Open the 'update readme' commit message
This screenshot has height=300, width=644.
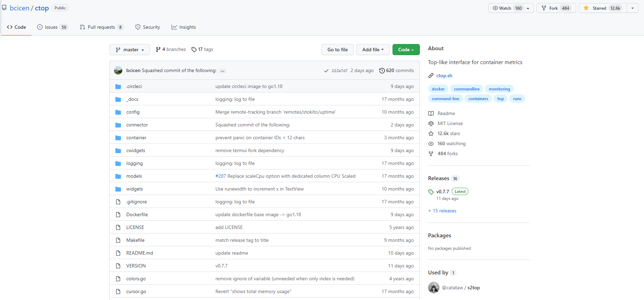coord(232,253)
